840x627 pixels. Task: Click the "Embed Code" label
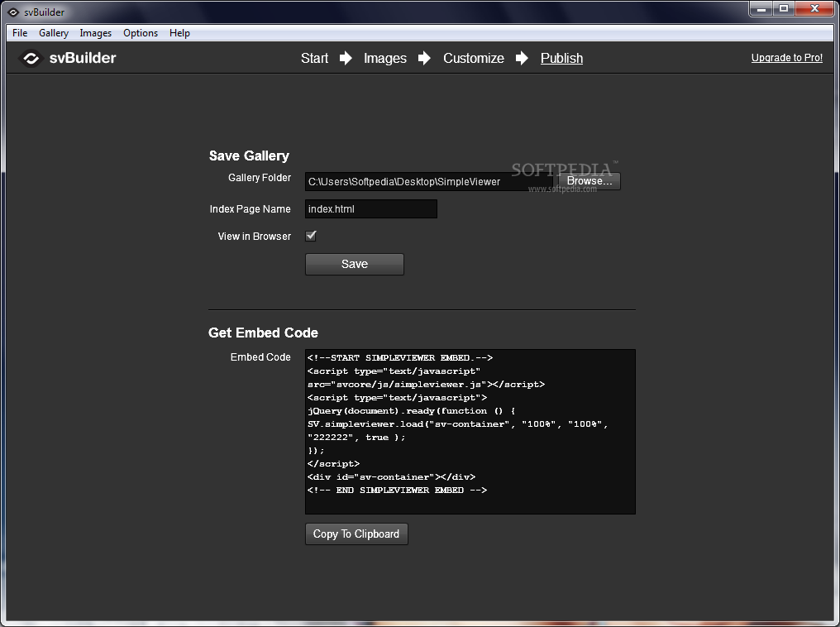[x=260, y=357]
